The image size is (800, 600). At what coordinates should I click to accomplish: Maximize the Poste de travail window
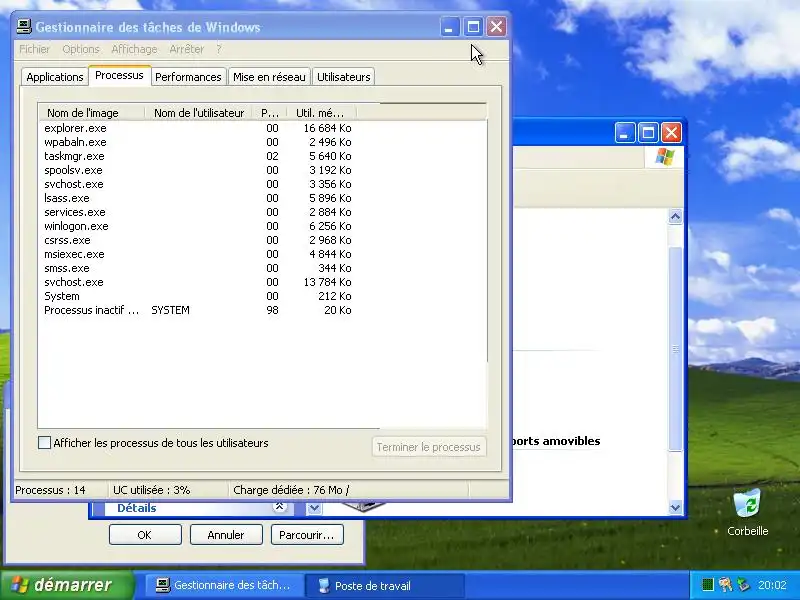click(x=648, y=133)
